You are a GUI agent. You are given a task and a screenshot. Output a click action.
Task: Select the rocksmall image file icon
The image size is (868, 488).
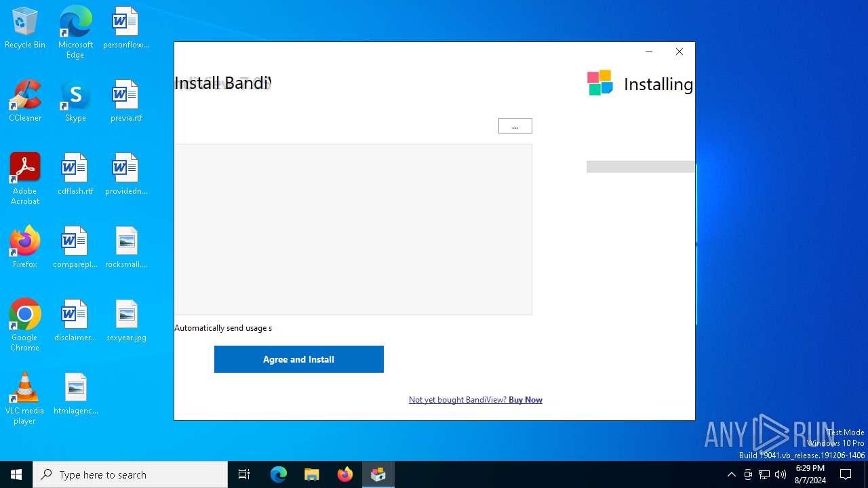126,248
